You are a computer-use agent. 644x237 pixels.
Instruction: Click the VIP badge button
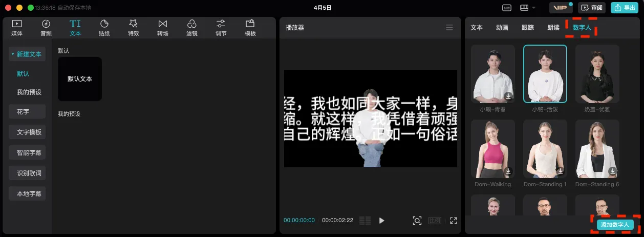(561, 8)
